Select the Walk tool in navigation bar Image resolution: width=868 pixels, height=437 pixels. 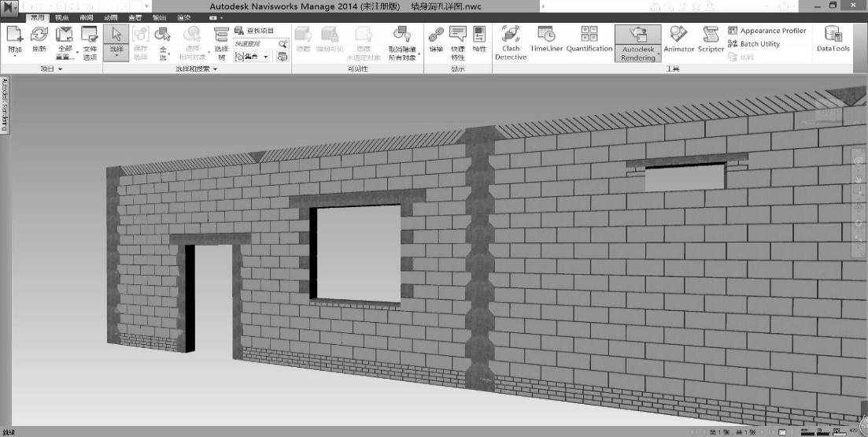coord(859,239)
